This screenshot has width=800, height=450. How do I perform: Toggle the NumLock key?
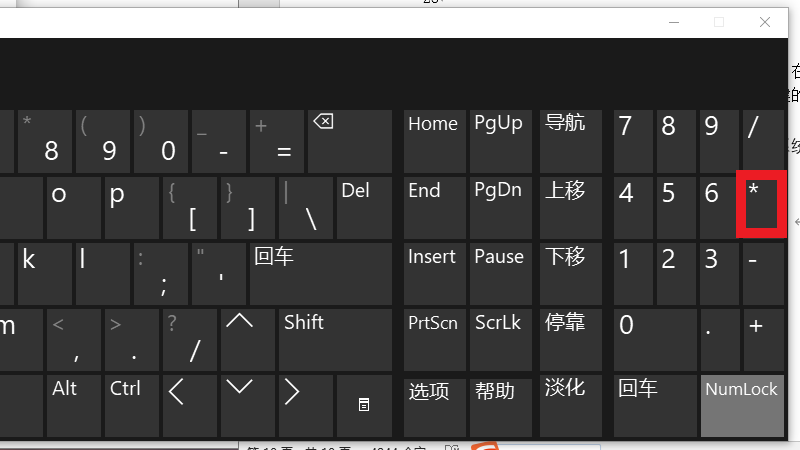[742, 405]
